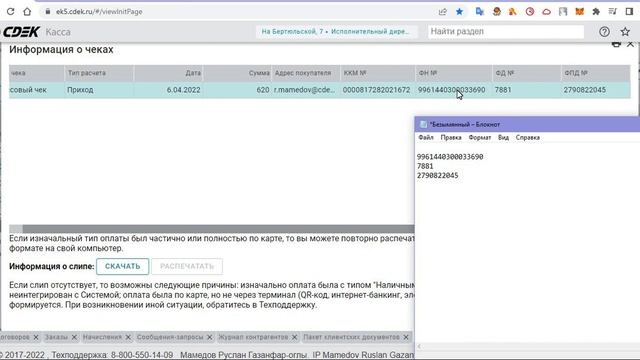The height and width of the screenshot is (360, 640).
Task: Click the ФПД number 2790822045 in table
Action: click(x=585, y=90)
